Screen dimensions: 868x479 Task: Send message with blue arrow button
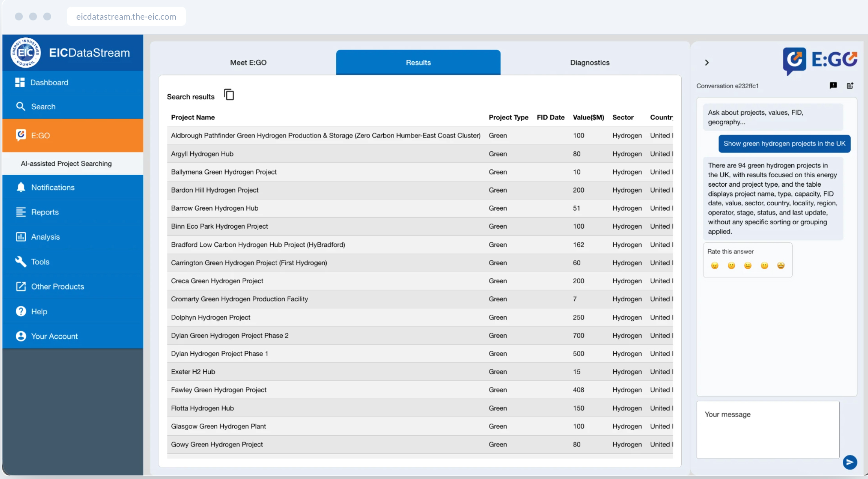click(x=850, y=462)
